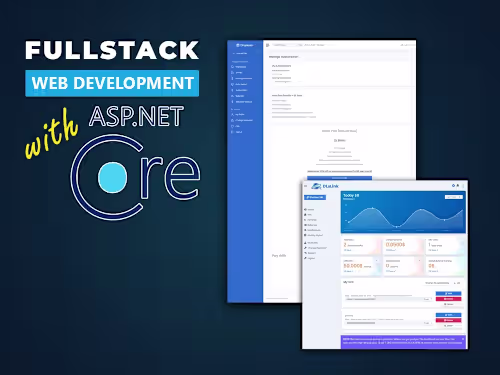
Task: Close the purple notification banner
Action: coord(463,339)
